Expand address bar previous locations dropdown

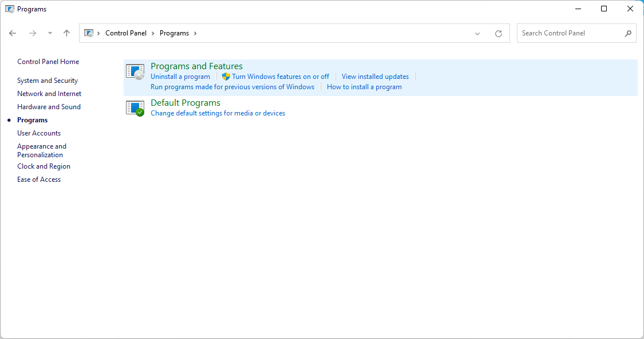(477, 34)
